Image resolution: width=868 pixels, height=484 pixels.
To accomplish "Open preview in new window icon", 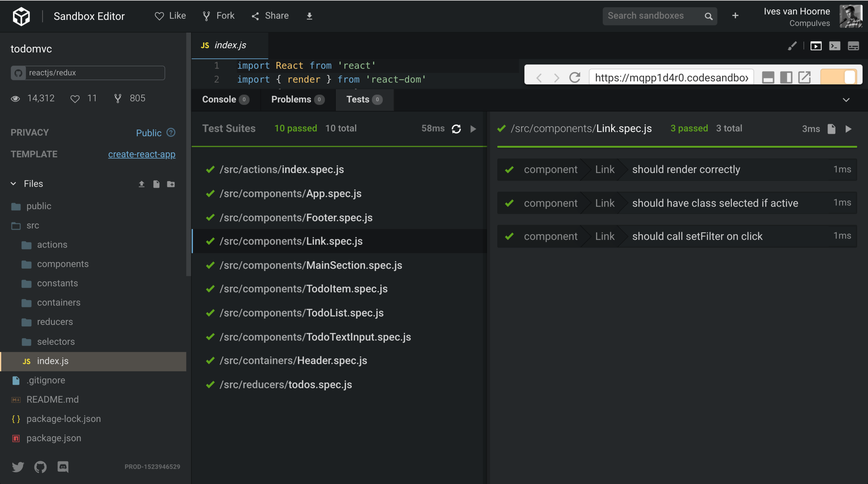I will (804, 77).
